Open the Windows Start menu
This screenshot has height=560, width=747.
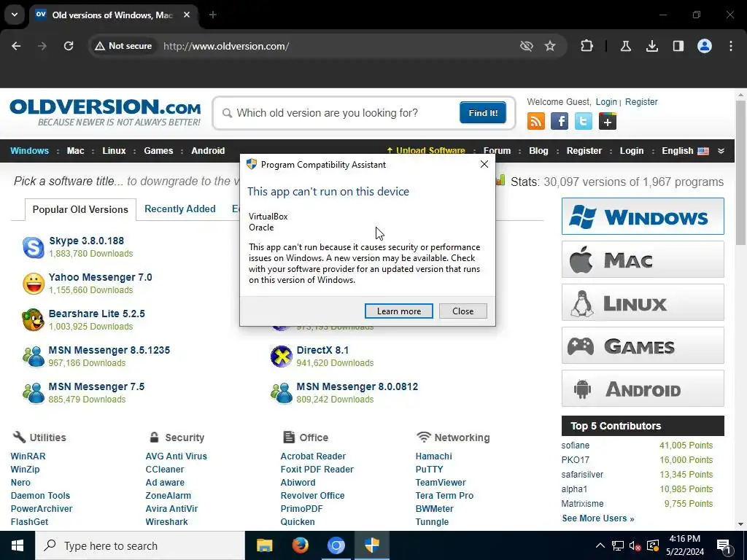pos(18,545)
